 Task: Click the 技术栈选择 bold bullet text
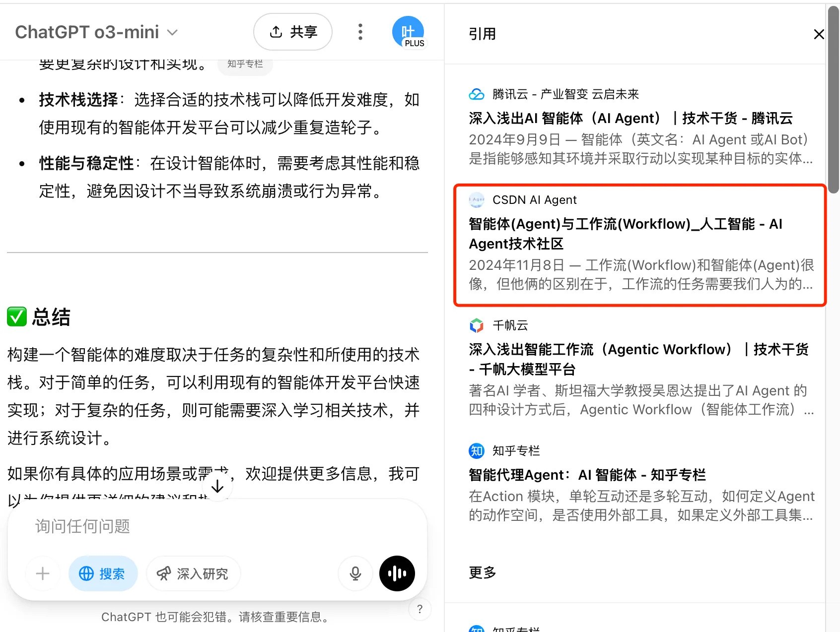tap(79, 100)
